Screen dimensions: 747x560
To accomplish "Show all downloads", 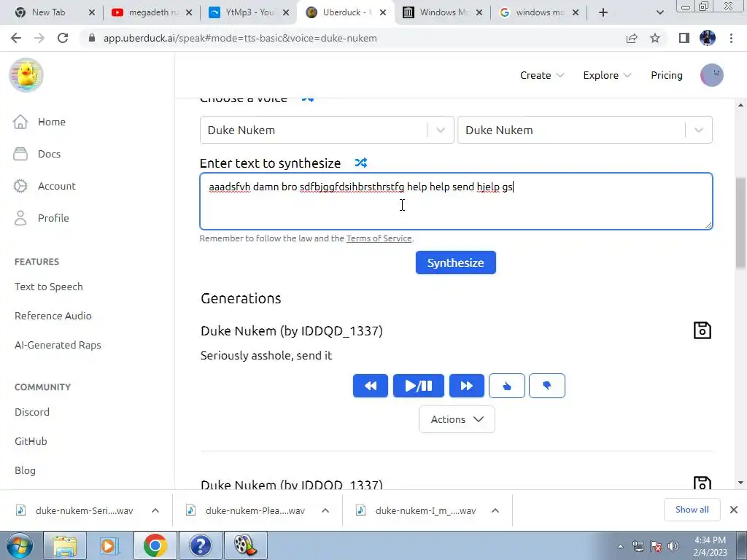I will 692,510.
